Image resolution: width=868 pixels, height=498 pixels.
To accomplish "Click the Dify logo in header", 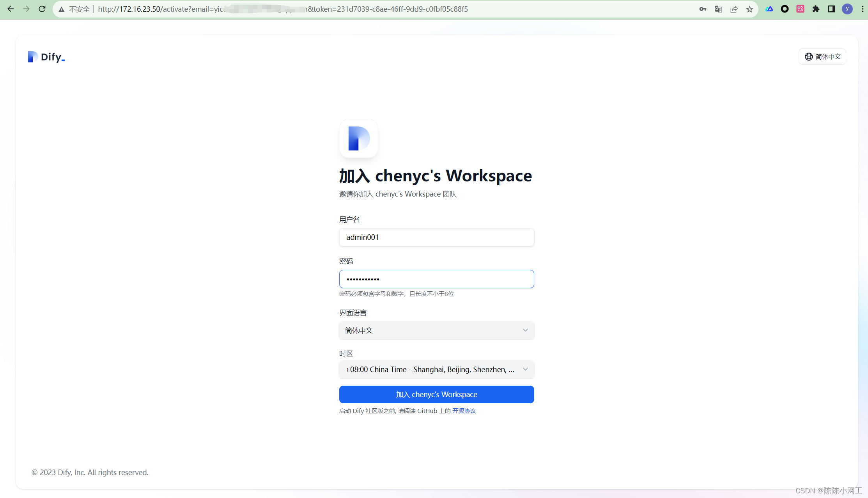I will 46,57.
